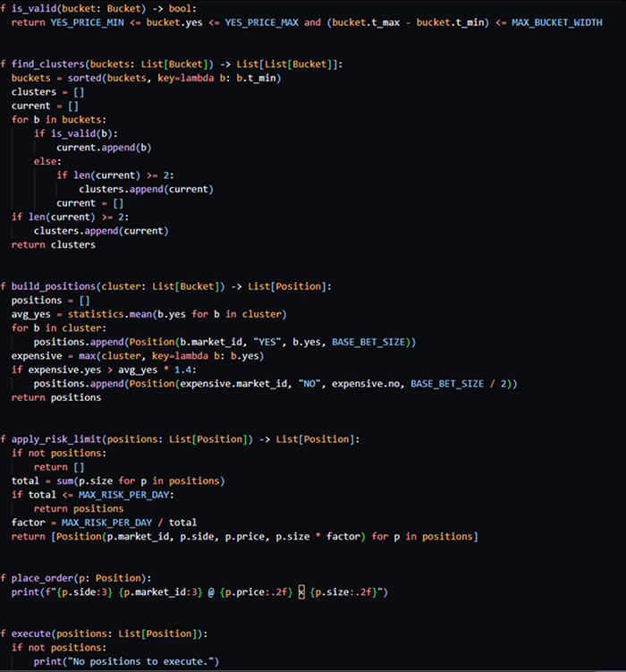This screenshot has width=626, height=672.
Task: Click 'for b in buckets:' line
Action: [x=59, y=120]
